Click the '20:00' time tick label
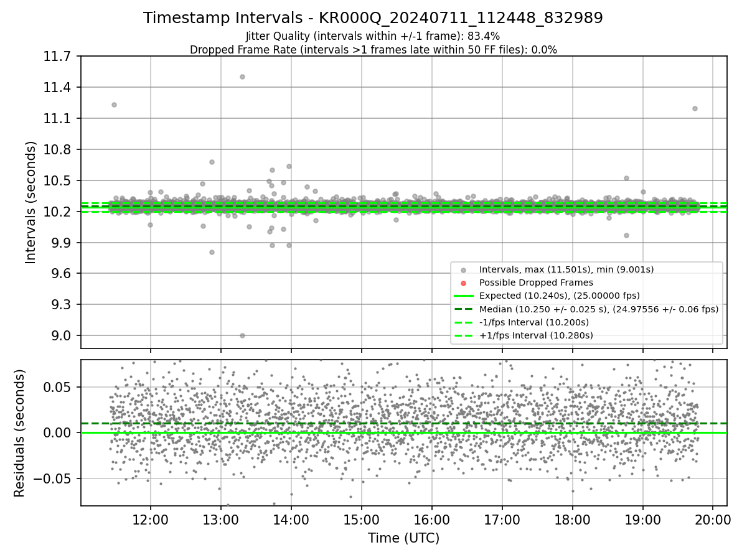This screenshot has width=747, height=560. point(713,518)
